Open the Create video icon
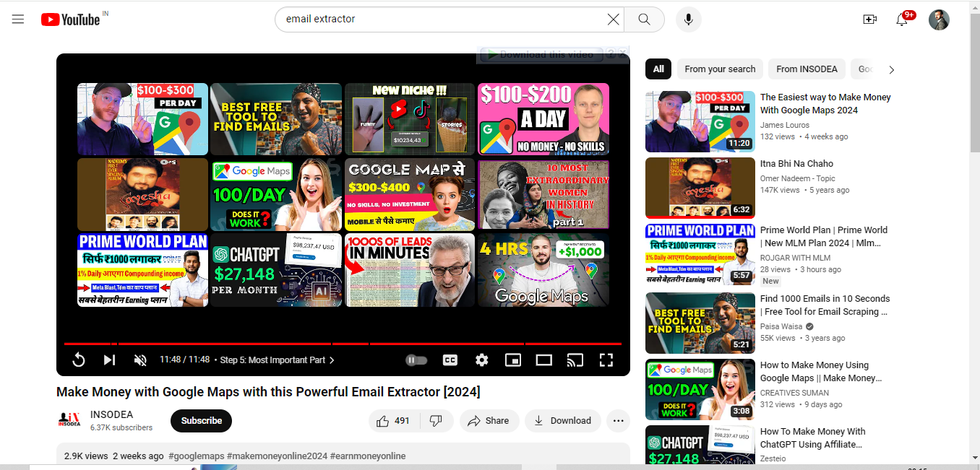980x470 pixels. [x=870, y=19]
